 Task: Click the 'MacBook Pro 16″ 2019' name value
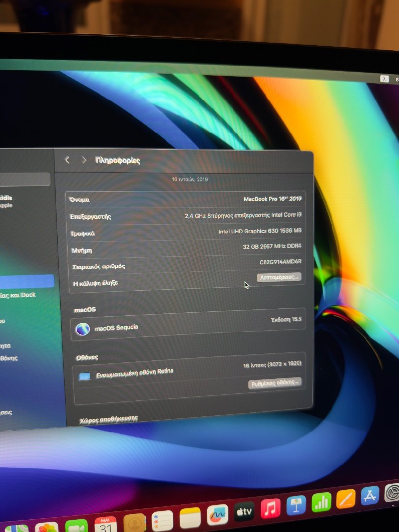[272, 199]
